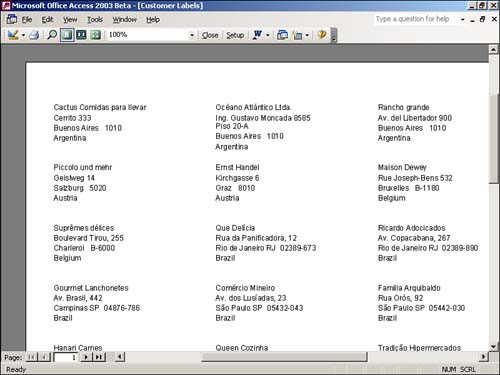Viewport: 500px width, 375px height.
Task: Click the Access icon in title bar
Action: pyautogui.click(x=6, y=5)
